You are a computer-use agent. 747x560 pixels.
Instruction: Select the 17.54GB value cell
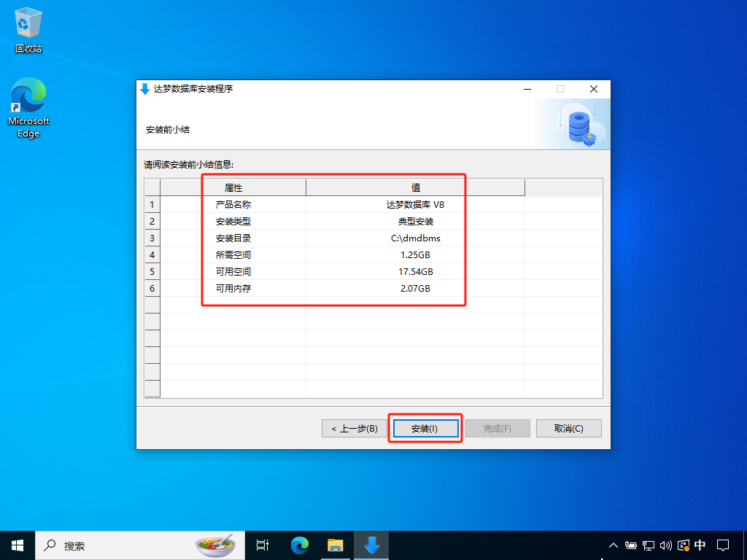[x=415, y=271]
